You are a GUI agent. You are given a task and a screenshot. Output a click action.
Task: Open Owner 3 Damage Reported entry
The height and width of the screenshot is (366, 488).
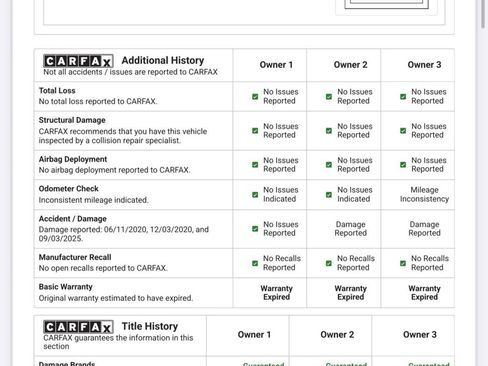(424, 229)
